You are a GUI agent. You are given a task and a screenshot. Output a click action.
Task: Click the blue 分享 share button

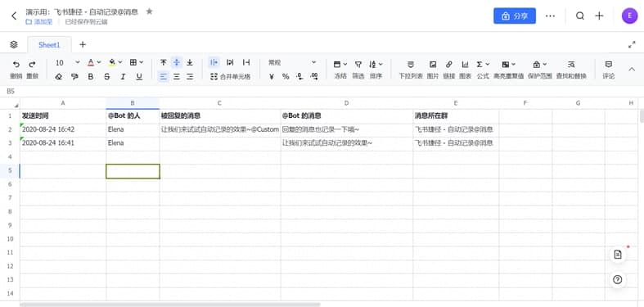click(515, 16)
